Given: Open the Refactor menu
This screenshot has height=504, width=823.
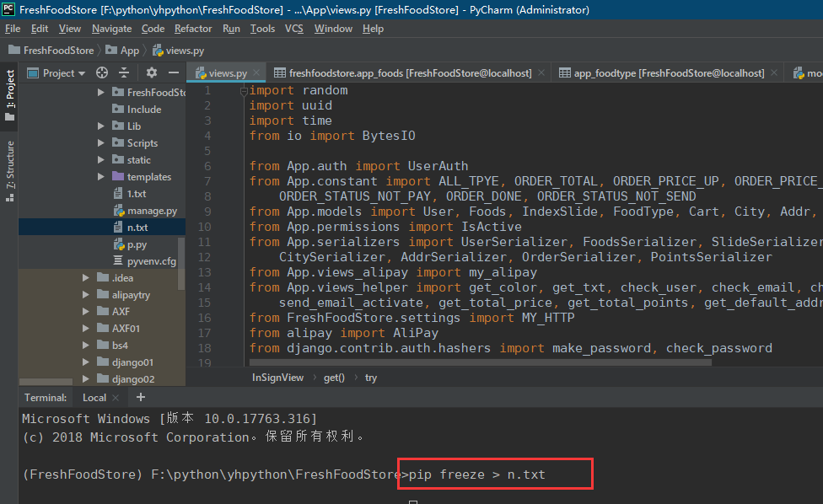Looking at the screenshot, I should pos(193,29).
